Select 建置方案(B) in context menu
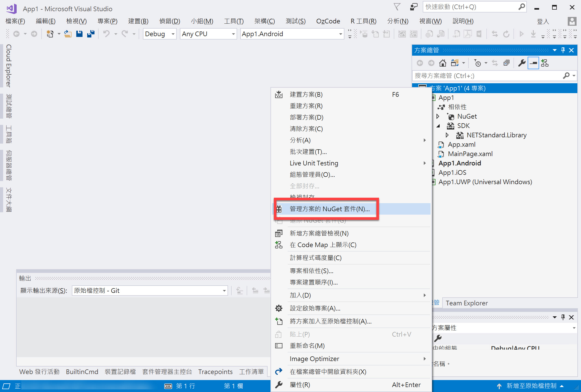 click(351, 94)
